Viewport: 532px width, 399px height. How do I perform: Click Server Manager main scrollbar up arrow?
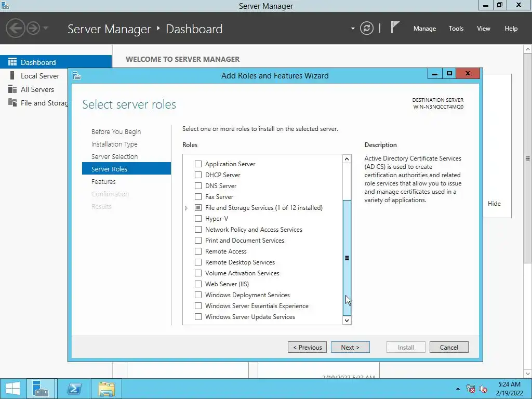pos(528,49)
